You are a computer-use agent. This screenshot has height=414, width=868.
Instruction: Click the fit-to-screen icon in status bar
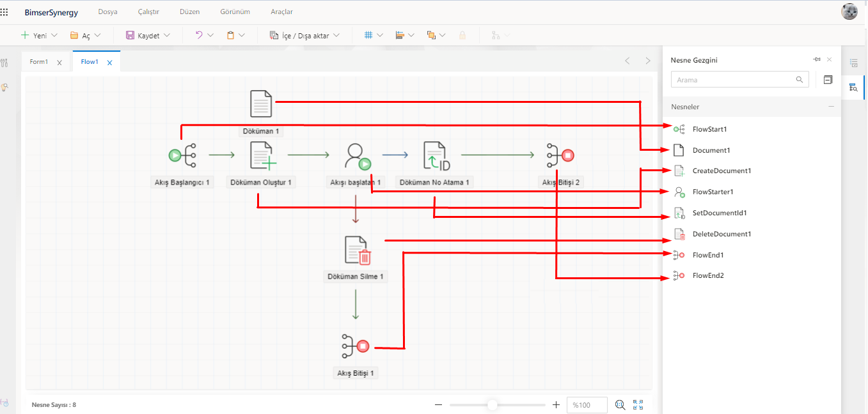(x=638, y=404)
